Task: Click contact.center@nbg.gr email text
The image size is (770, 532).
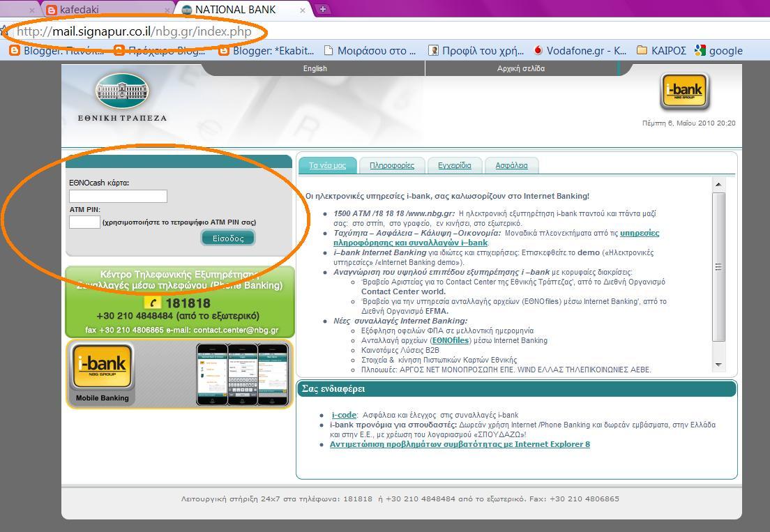Action: tap(236, 330)
